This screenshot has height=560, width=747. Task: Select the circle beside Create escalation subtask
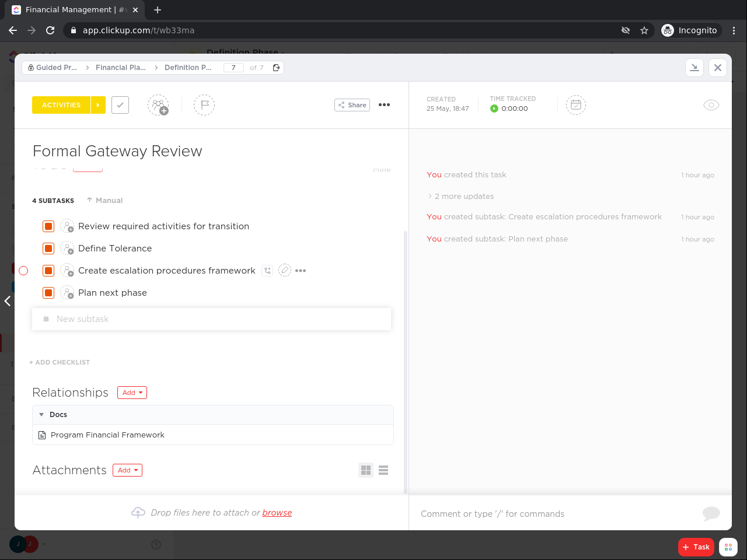click(23, 271)
